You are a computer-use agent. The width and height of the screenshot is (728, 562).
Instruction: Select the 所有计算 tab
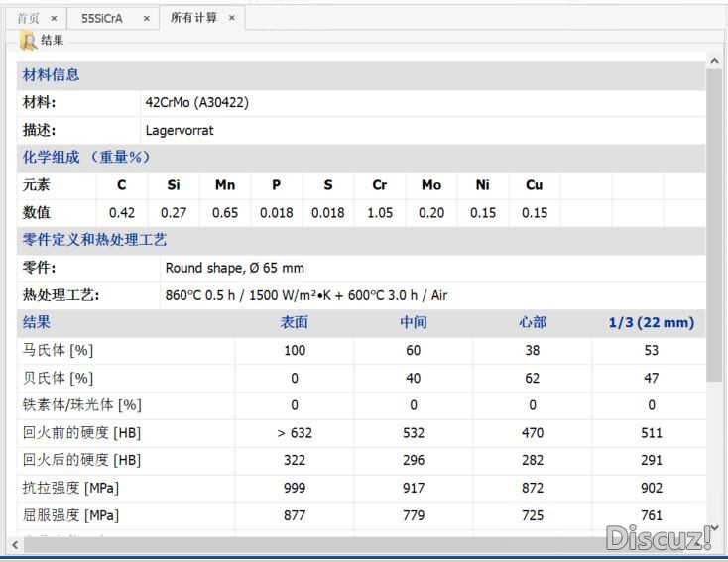point(193,18)
